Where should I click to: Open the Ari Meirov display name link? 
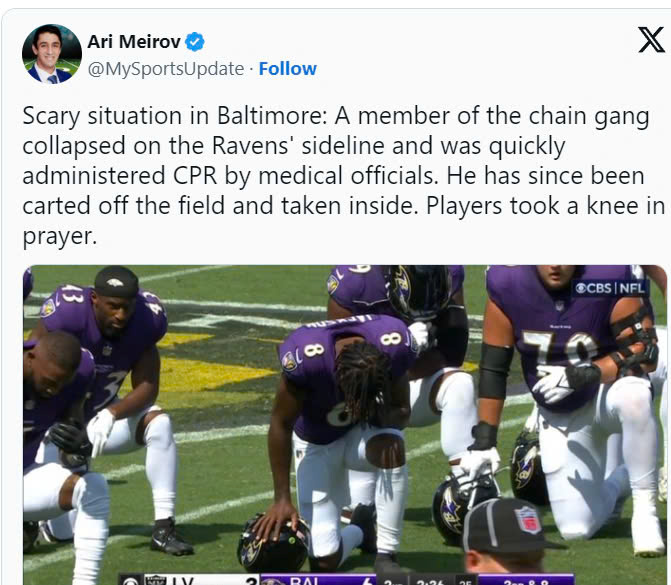tap(134, 42)
